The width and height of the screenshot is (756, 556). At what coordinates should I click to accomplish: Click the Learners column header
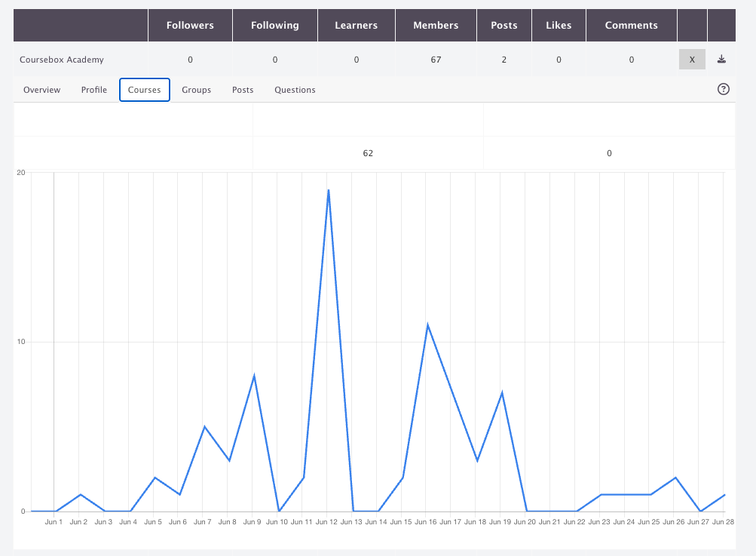[357, 25]
